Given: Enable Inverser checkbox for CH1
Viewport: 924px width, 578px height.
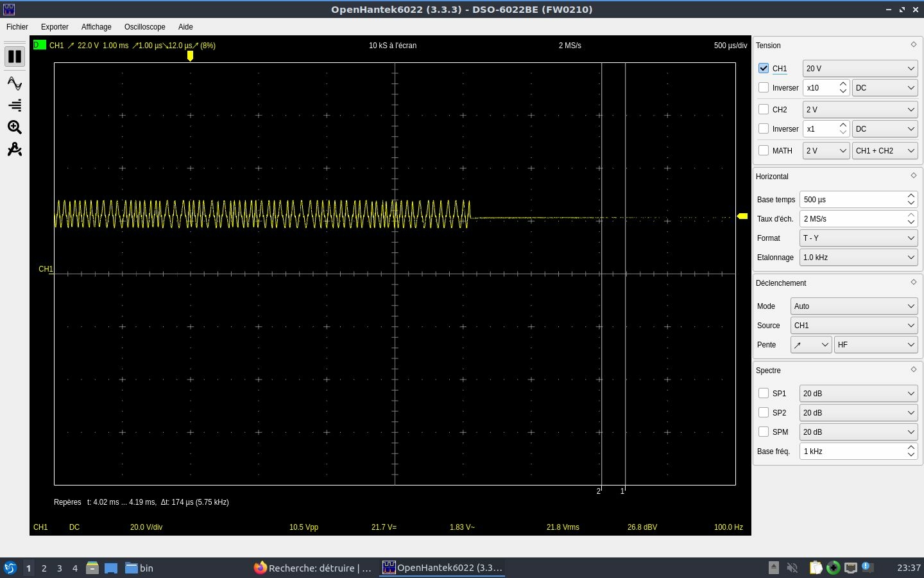Looking at the screenshot, I should point(764,87).
